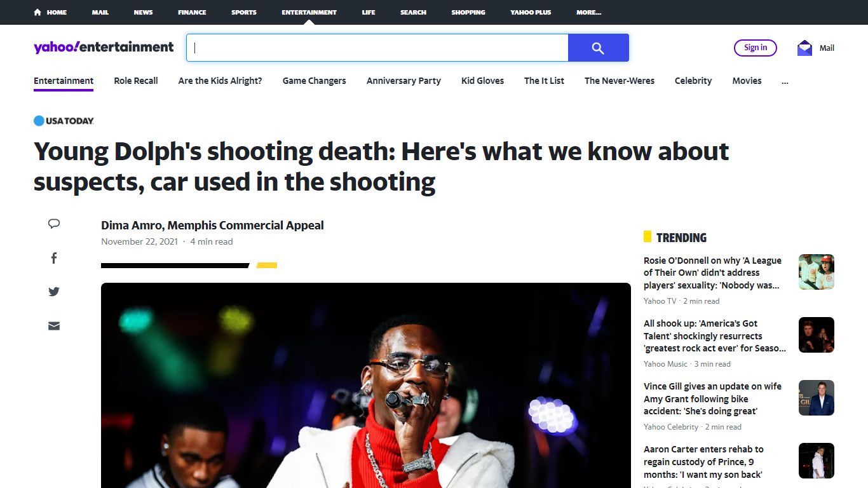The height and width of the screenshot is (488, 868).
Task: Click the Young Dolph article headline
Action: (x=381, y=166)
